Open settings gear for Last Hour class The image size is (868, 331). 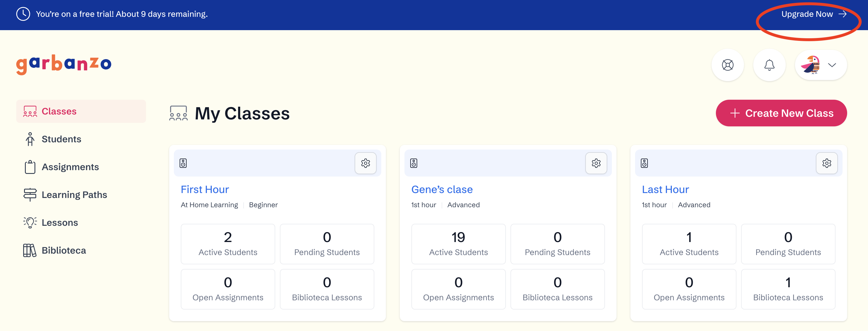click(826, 163)
